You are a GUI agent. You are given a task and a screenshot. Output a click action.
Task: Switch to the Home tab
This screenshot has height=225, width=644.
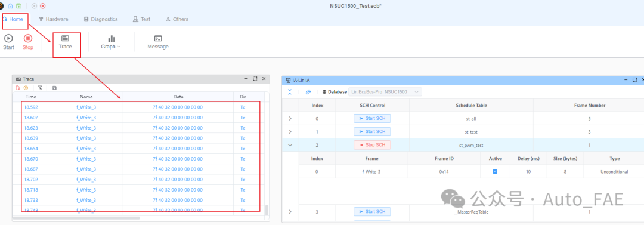pyautogui.click(x=13, y=19)
